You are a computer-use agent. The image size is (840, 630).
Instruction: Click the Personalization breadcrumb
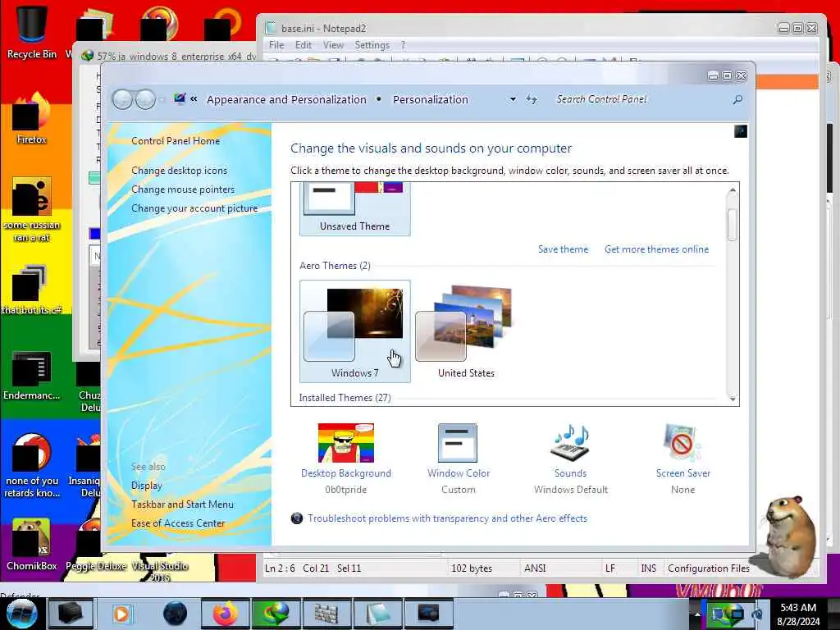coord(430,99)
